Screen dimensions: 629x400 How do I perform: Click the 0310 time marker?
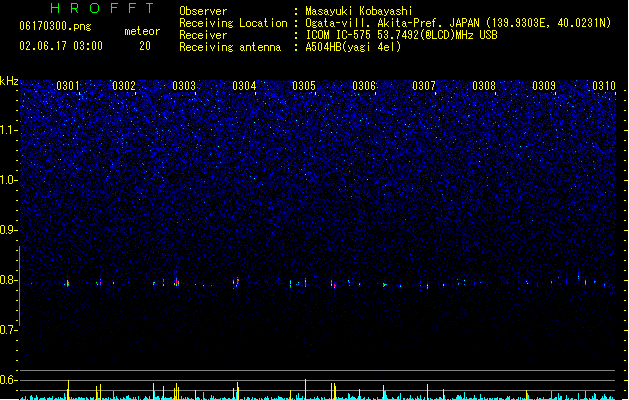coord(604,86)
